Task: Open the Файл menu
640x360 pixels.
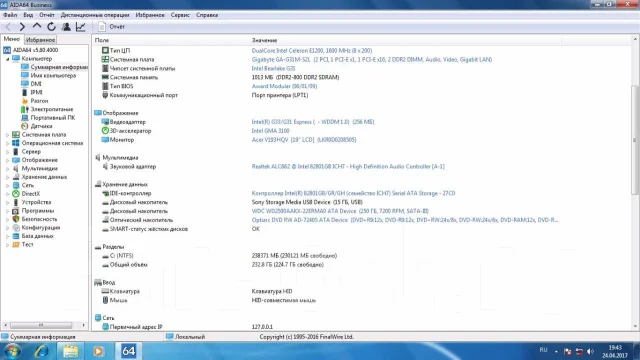Action: [10, 15]
